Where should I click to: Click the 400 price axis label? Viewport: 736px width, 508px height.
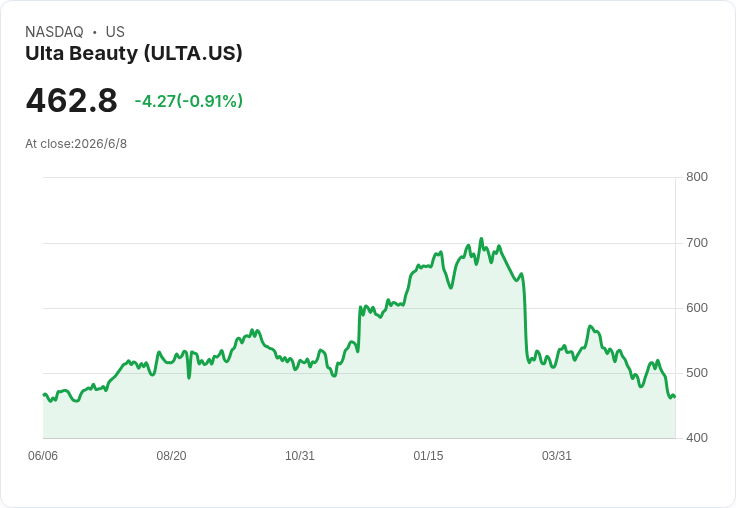pyautogui.click(x=697, y=438)
